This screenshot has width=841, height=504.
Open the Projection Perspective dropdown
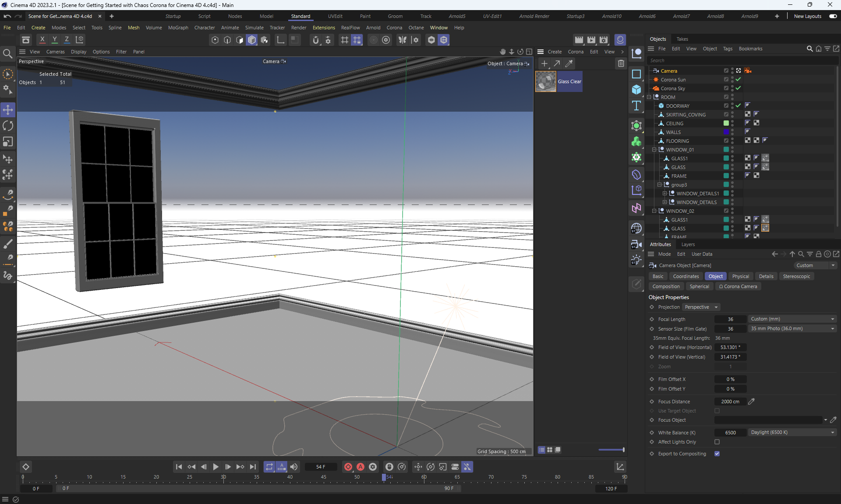pos(701,307)
